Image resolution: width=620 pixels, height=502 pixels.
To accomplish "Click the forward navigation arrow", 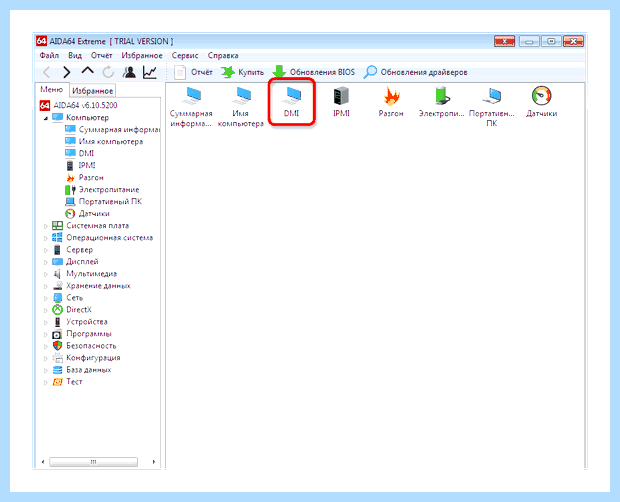I will pyautogui.click(x=66, y=72).
